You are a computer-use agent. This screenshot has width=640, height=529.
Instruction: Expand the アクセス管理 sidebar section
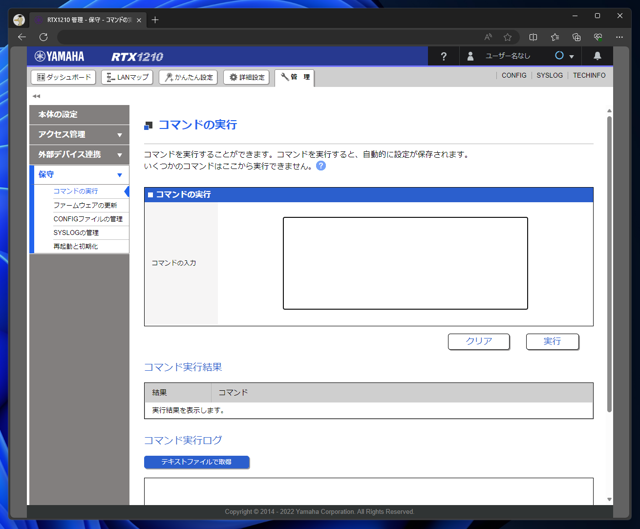pyautogui.click(x=79, y=135)
